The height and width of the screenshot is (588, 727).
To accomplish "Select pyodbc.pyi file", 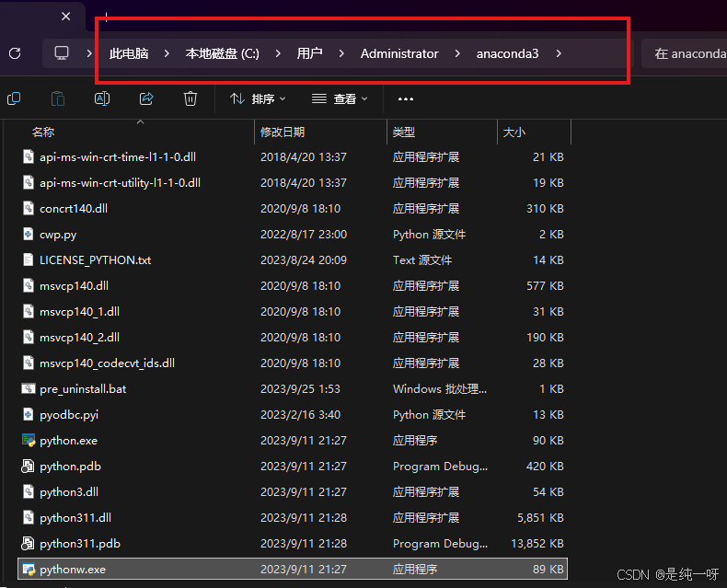I will [69, 415].
